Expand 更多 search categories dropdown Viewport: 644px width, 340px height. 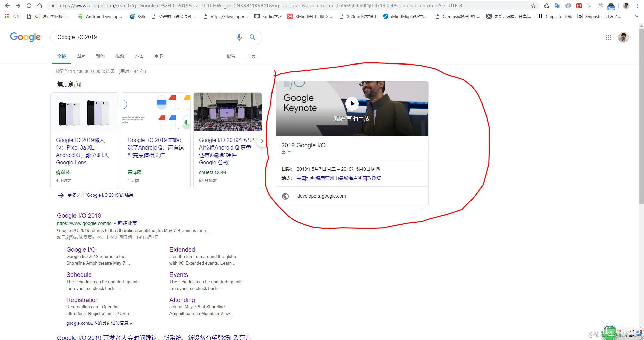[158, 56]
